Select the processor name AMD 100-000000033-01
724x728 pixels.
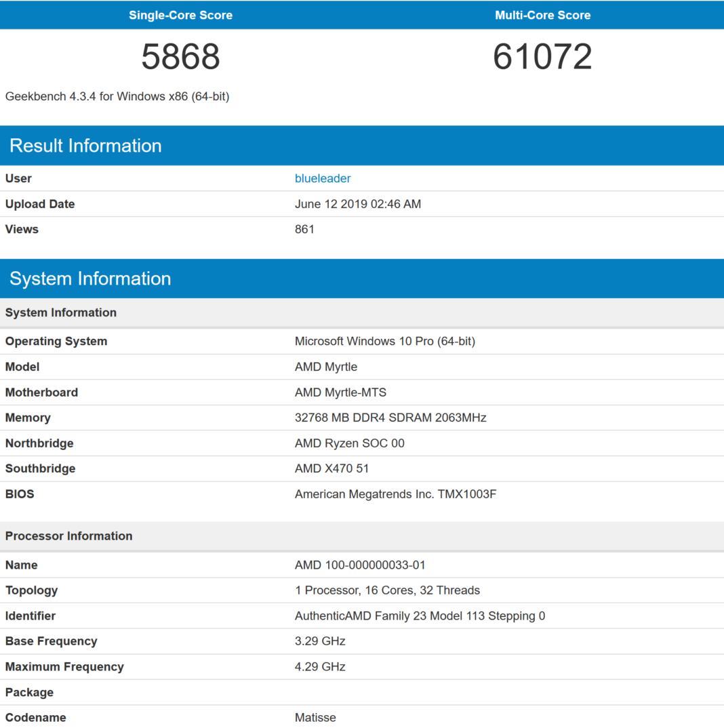pyautogui.click(x=360, y=565)
